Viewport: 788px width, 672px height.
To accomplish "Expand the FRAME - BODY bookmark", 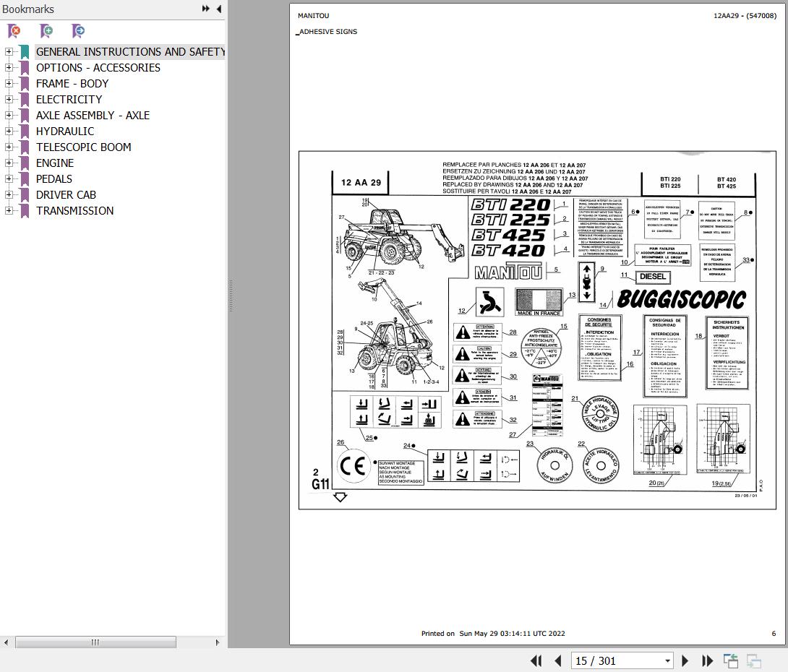I will tap(9, 83).
